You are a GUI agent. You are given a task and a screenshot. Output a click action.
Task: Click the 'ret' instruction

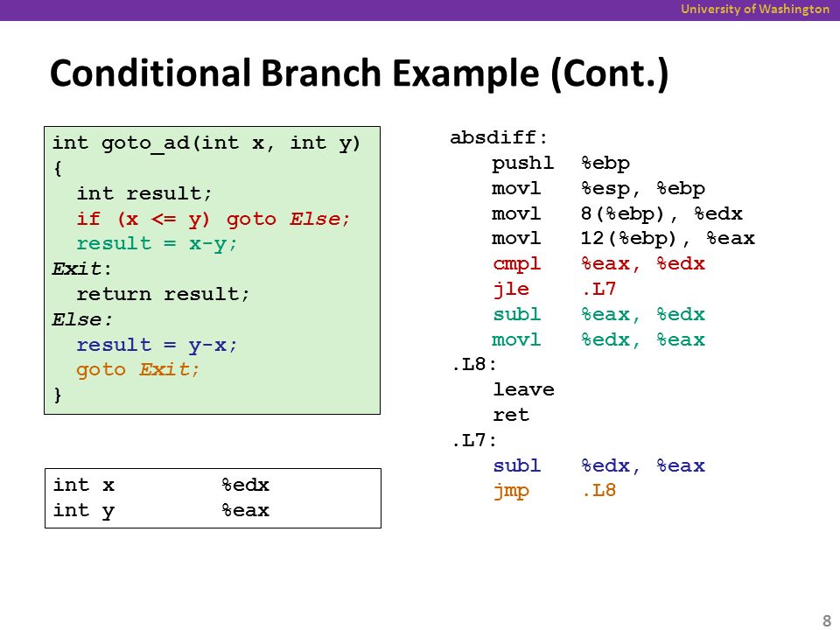click(511, 415)
